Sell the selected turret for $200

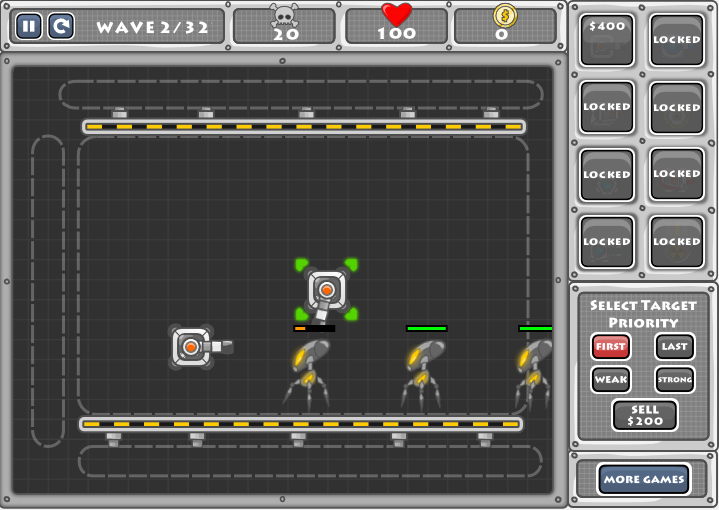point(645,415)
